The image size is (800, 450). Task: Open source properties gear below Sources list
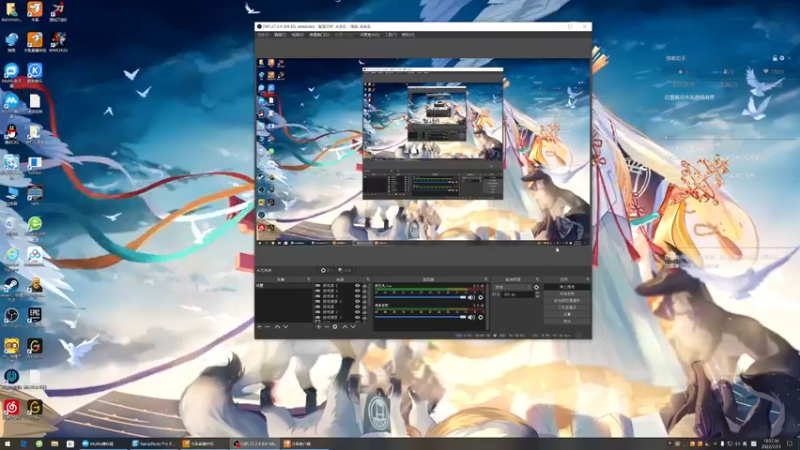[335, 327]
